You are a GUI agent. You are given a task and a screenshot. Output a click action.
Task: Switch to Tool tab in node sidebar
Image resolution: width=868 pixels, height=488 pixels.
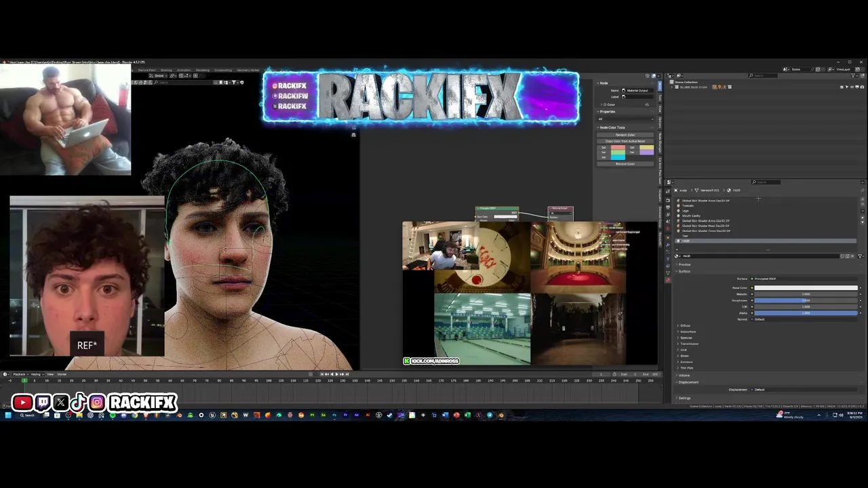(x=660, y=98)
